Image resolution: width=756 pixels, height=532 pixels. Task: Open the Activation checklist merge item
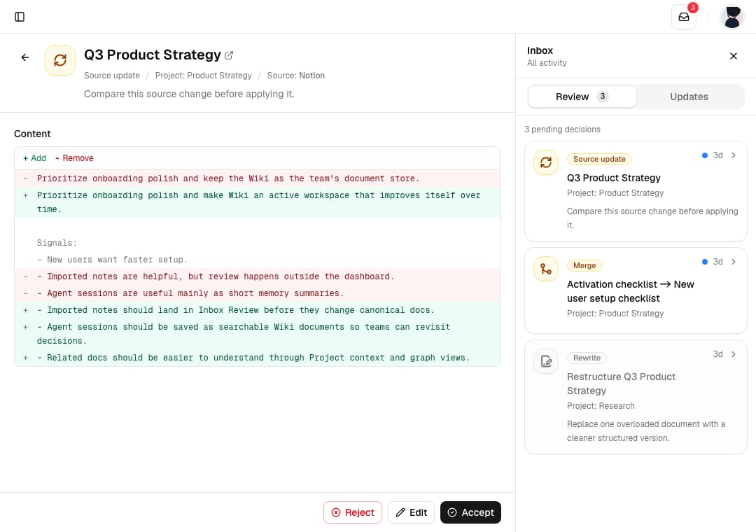636,290
